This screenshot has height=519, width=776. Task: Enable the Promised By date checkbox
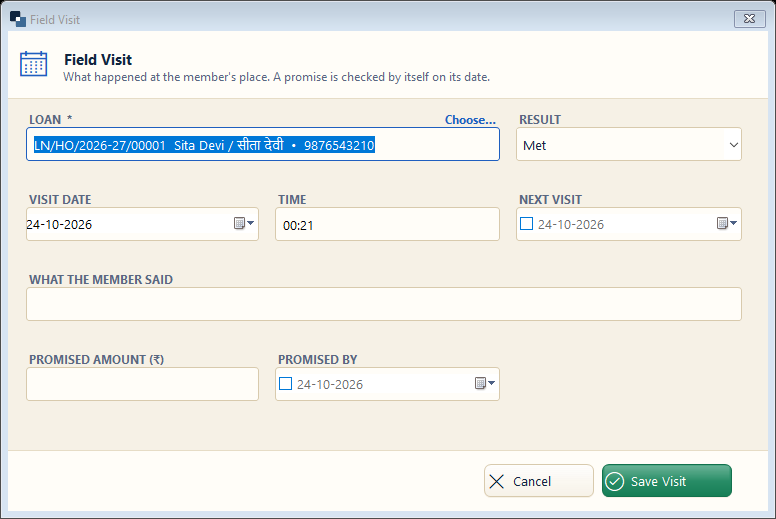coord(286,384)
